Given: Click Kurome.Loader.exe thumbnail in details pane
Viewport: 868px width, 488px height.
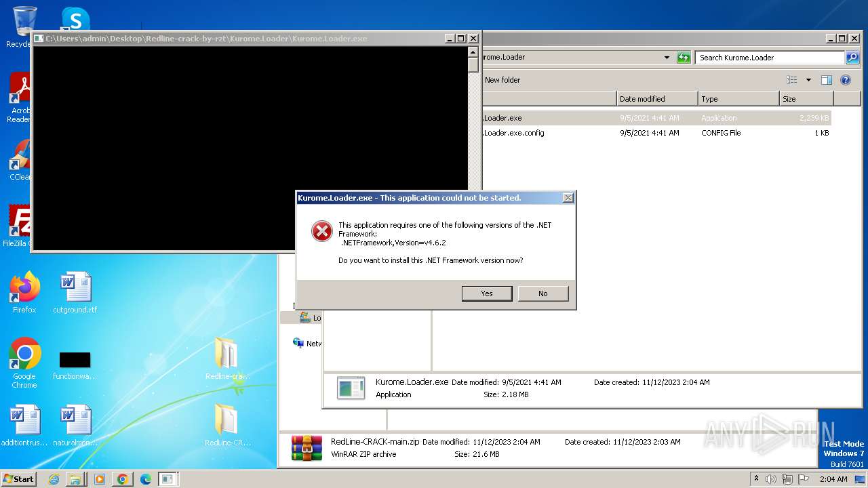Looking at the screenshot, I should [x=351, y=388].
